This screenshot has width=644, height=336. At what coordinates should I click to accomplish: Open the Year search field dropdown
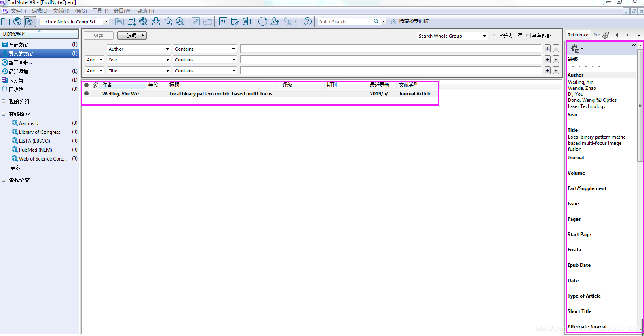[167, 60]
